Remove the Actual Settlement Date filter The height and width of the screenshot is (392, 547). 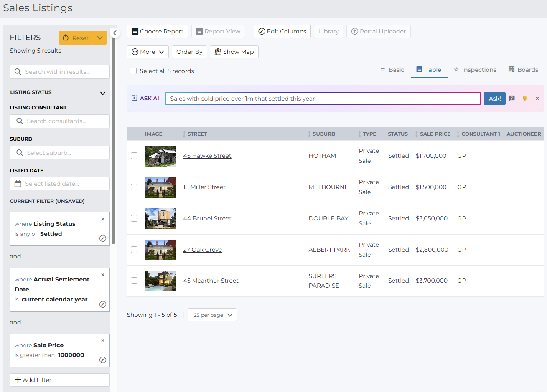click(103, 275)
